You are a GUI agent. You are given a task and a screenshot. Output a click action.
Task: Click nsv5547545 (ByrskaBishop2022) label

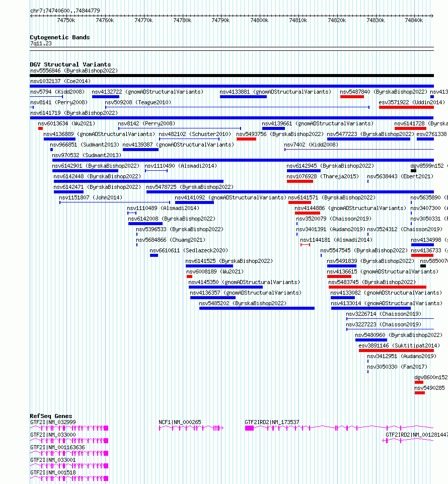[364, 250]
